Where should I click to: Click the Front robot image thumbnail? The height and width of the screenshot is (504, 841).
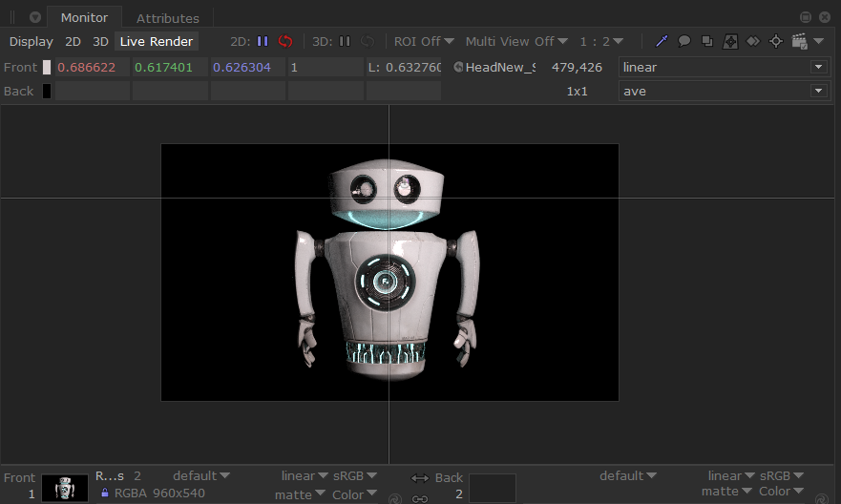(x=65, y=489)
